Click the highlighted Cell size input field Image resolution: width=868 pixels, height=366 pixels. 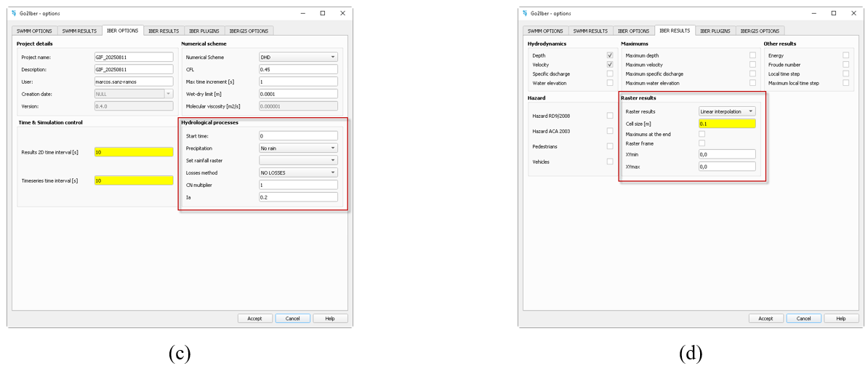(x=726, y=124)
